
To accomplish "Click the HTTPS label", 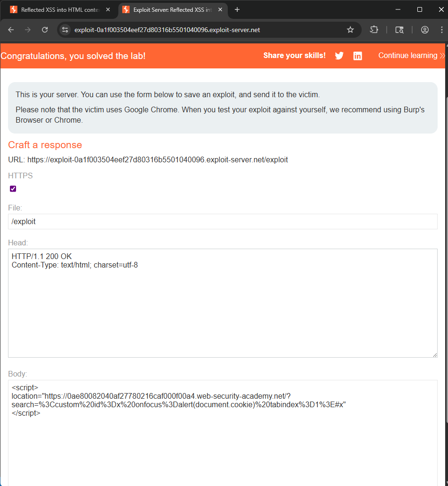I will pos(20,176).
